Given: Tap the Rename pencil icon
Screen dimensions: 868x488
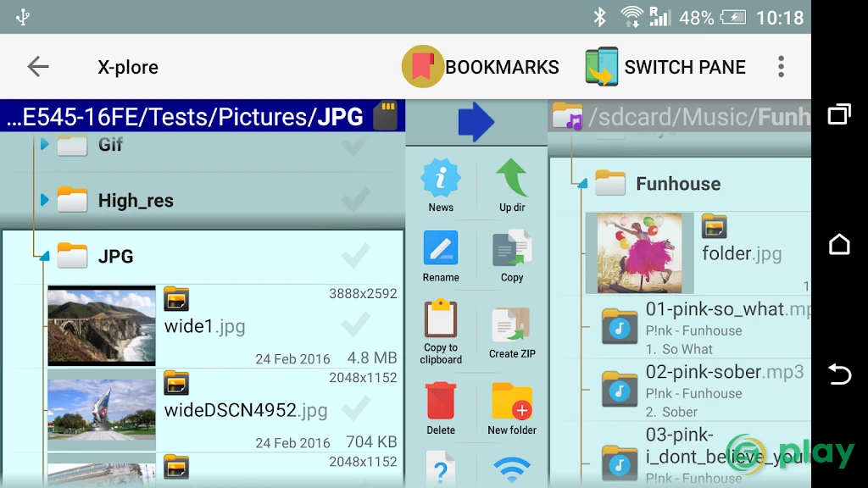Looking at the screenshot, I should [x=441, y=248].
